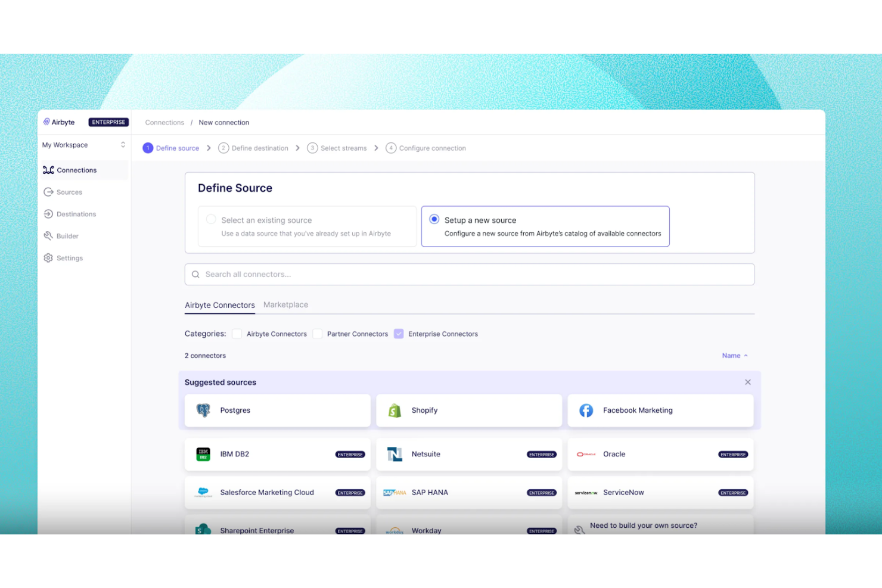Follow the 'Need to build your own source?' link
The height and width of the screenshot is (588, 882).
[x=642, y=525]
